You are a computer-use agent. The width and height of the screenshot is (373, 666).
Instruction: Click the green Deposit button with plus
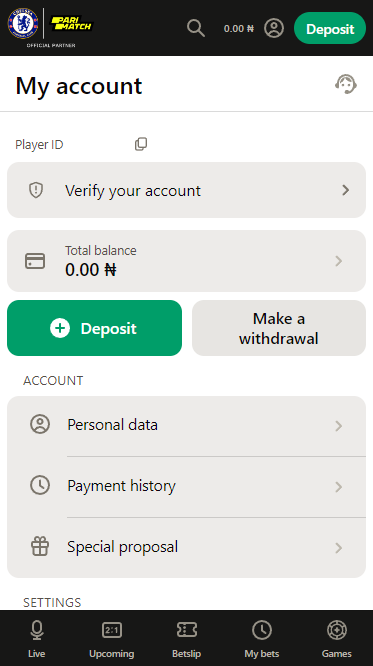click(94, 328)
